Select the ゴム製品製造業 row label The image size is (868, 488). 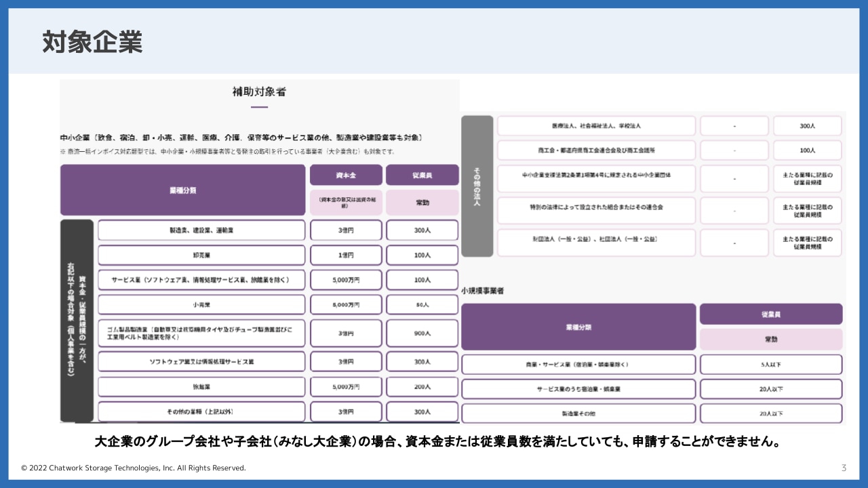pos(201,333)
